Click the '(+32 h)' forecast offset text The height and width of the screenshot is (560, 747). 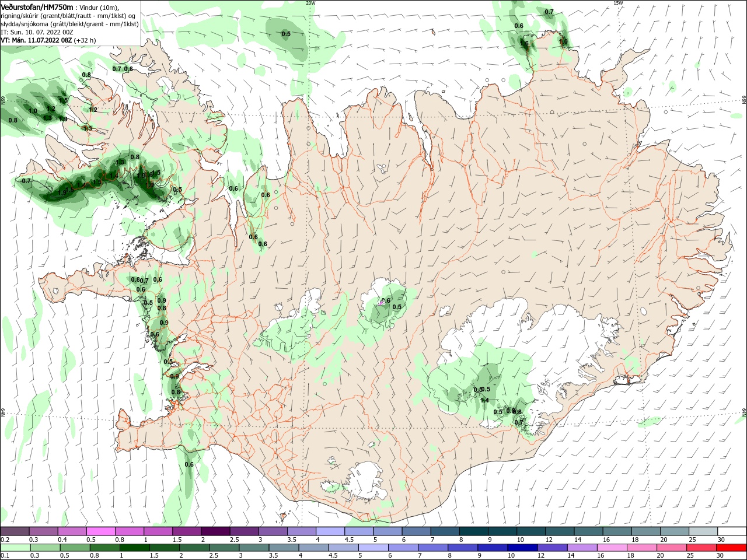tap(85, 40)
